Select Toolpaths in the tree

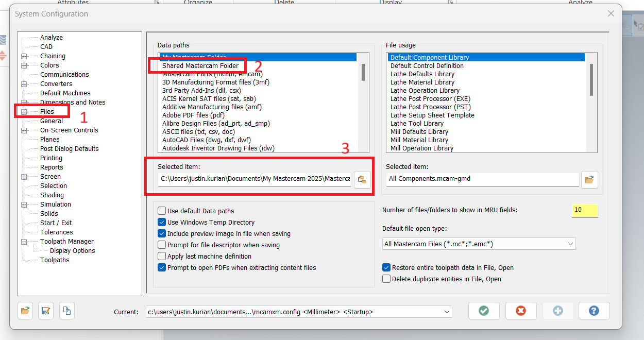point(55,260)
